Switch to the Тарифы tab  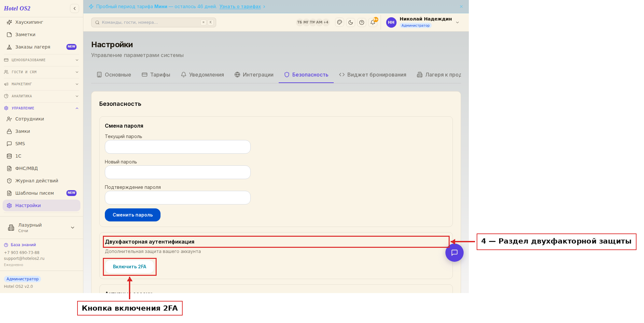[x=156, y=75]
